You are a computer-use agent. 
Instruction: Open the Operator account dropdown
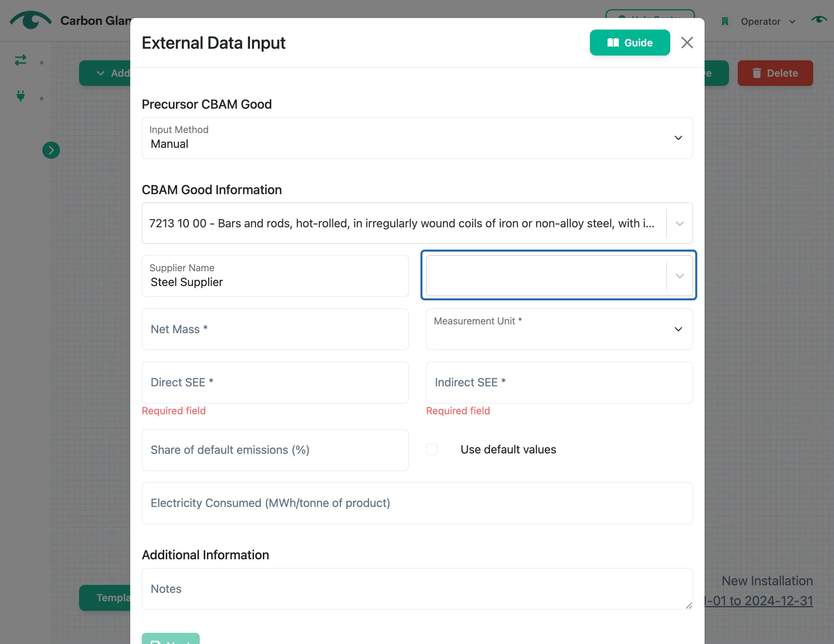tap(768, 22)
